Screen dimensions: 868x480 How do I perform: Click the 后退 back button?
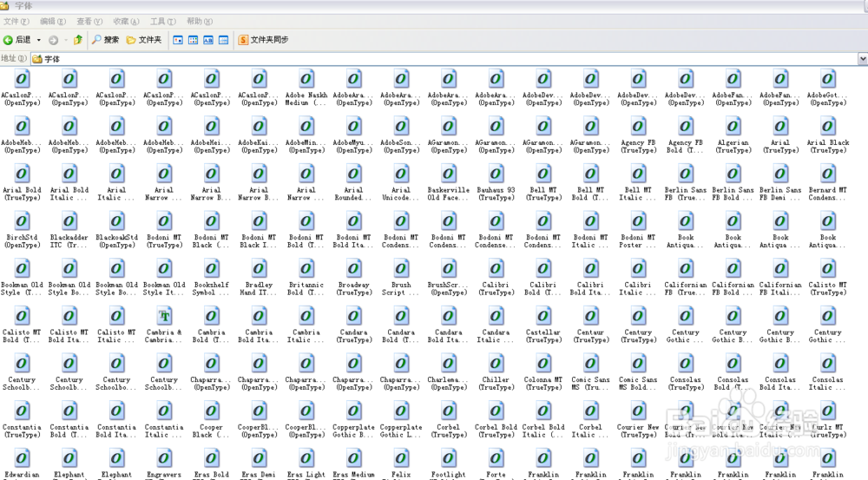pyautogui.click(x=17, y=40)
